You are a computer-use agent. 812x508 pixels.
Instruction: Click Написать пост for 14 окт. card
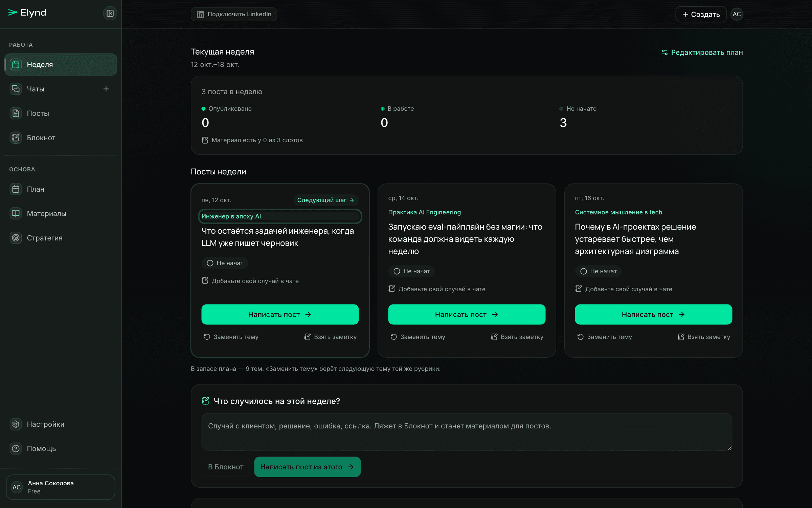coord(467,314)
